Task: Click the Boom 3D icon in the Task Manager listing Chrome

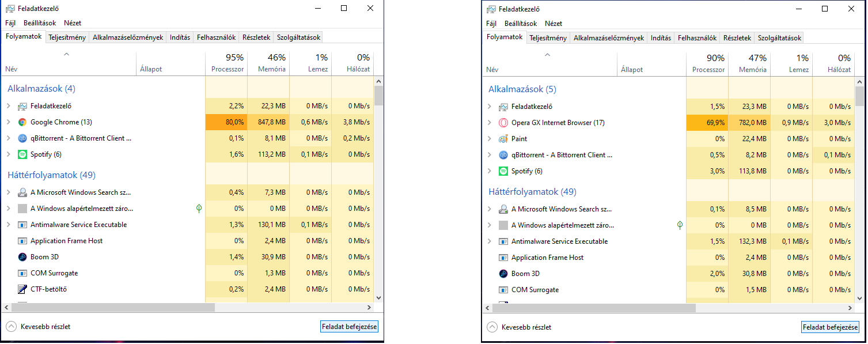Action: 22,257
